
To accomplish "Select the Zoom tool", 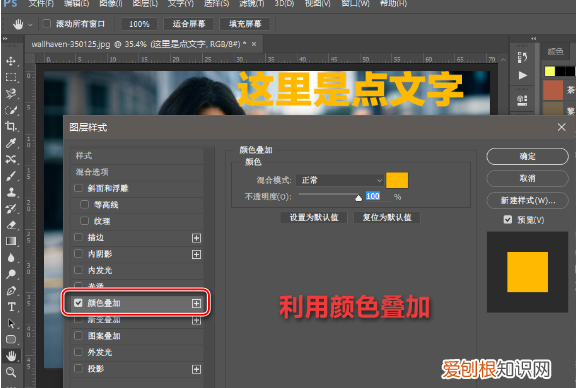I will tap(11, 372).
